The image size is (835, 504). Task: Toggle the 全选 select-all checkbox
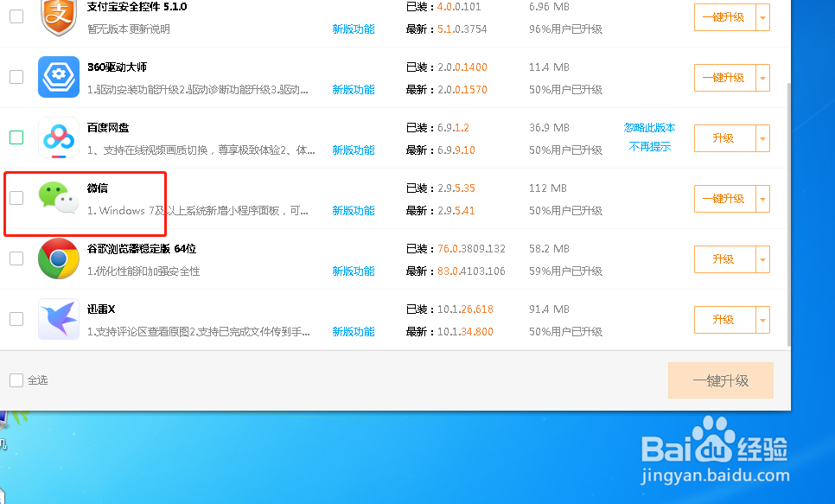coord(16,380)
